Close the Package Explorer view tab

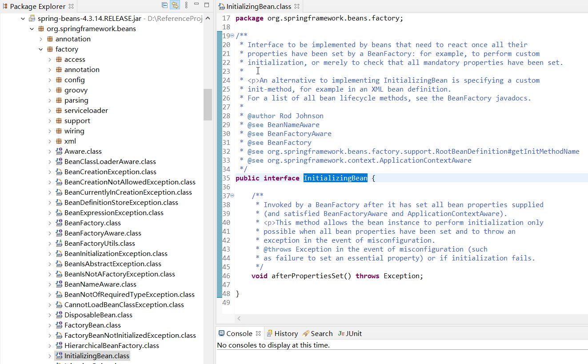pos(71,6)
